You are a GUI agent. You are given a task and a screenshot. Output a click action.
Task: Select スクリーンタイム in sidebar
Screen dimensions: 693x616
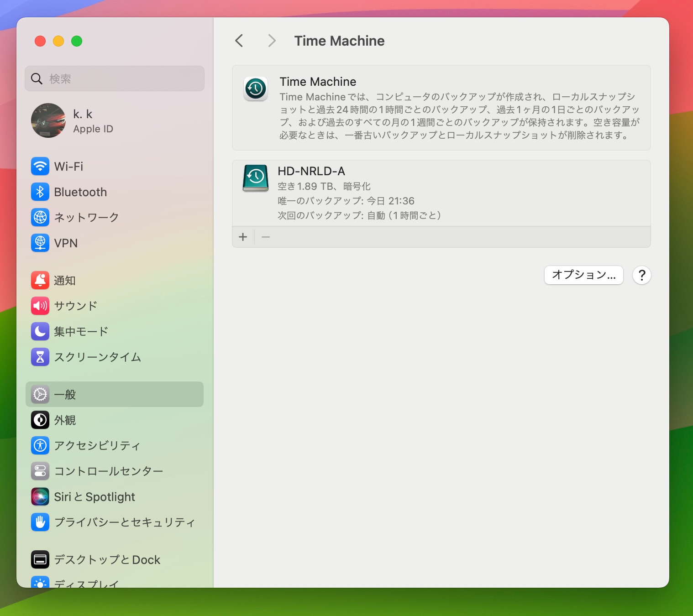pyautogui.click(x=115, y=357)
